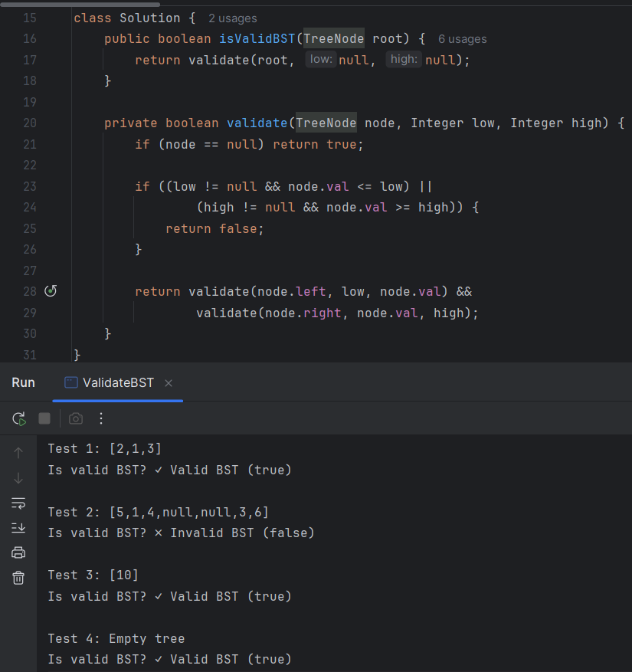Click the horizontal scrollbar above the editor

pyautogui.click(x=90, y=3)
